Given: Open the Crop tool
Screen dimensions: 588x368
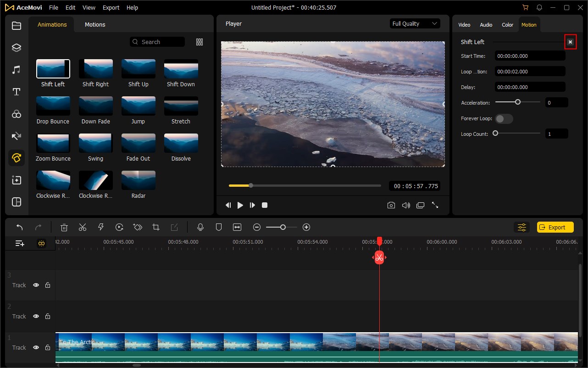Looking at the screenshot, I should [x=156, y=227].
